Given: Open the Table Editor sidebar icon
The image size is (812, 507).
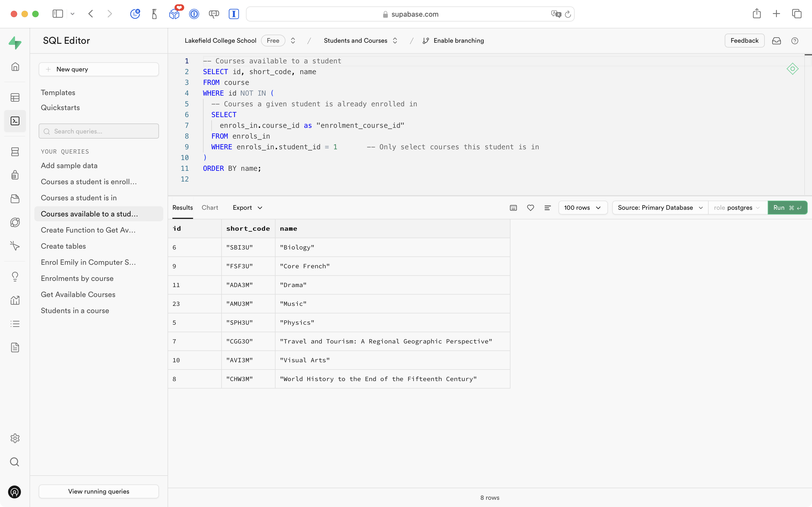Looking at the screenshot, I should pyautogui.click(x=15, y=97).
